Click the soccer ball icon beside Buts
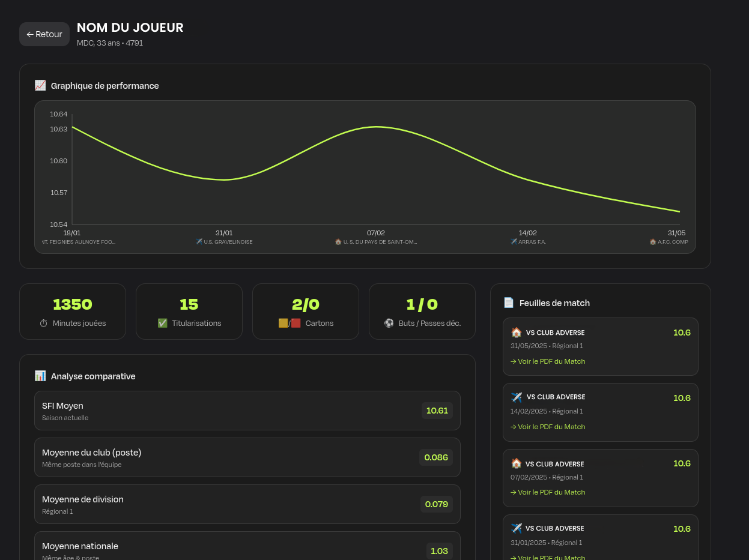Image resolution: width=749 pixels, height=560 pixels. [x=389, y=324]
